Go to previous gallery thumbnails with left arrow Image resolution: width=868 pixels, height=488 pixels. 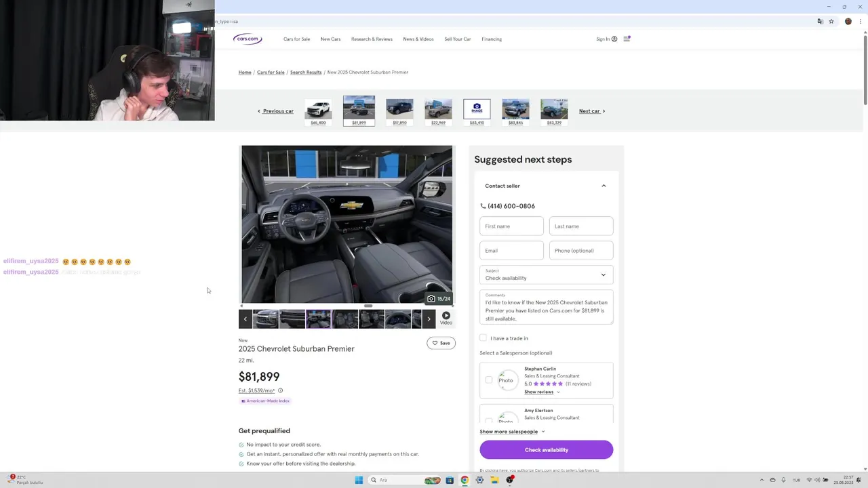tap(245, 319)
